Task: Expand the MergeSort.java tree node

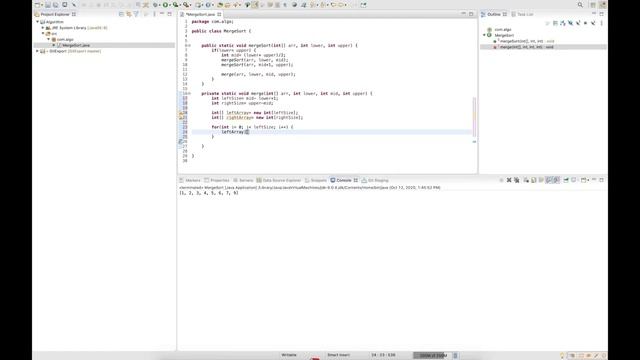Action: coord(54,45)
